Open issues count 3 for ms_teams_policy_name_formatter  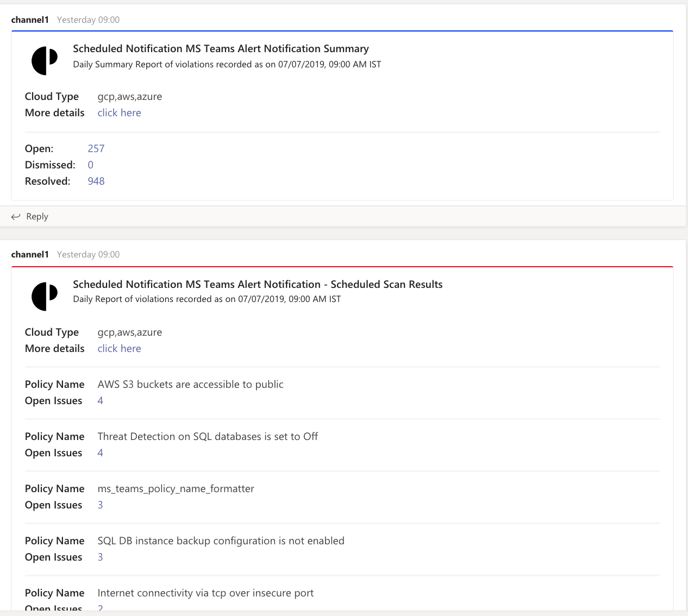point(100,505)
